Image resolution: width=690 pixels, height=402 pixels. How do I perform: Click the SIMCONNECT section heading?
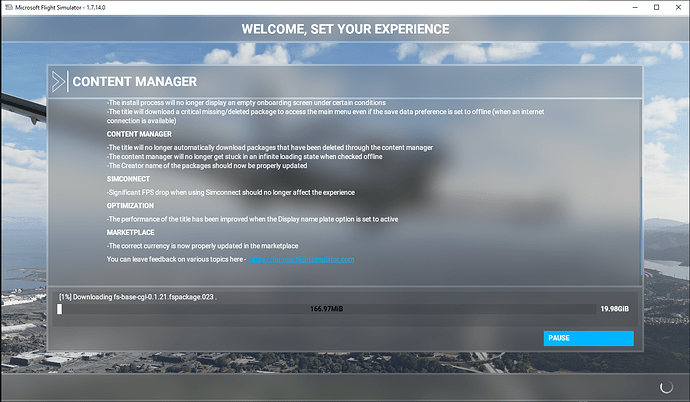click(128, 179)
